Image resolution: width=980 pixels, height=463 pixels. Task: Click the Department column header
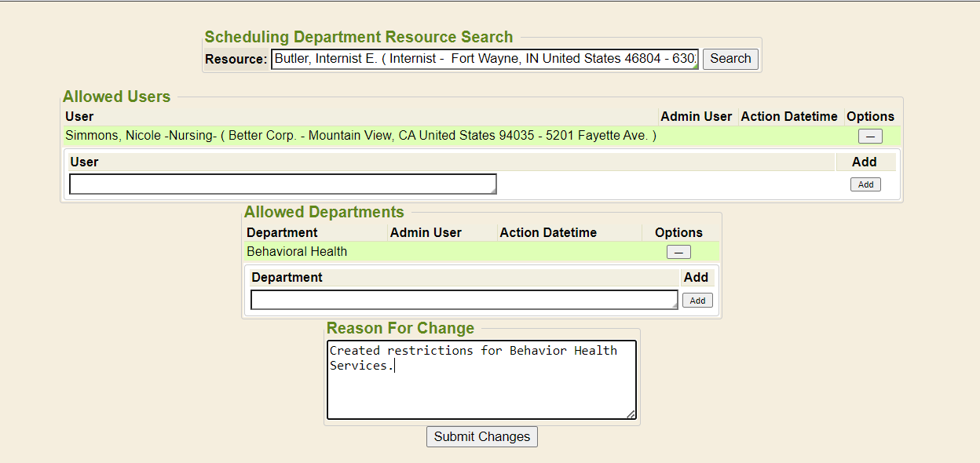[x=282, y=233]
